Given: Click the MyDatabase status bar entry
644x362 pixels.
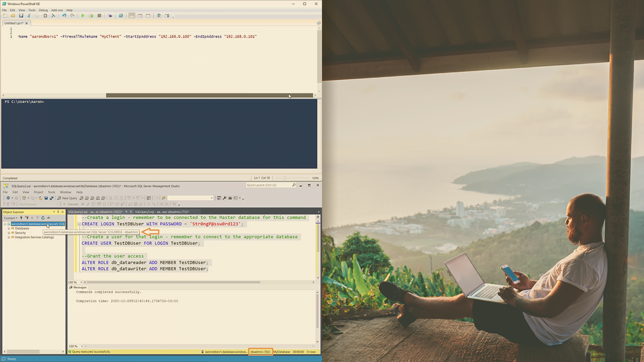Looking at the screenshot, I should click(x=282, y=352).
